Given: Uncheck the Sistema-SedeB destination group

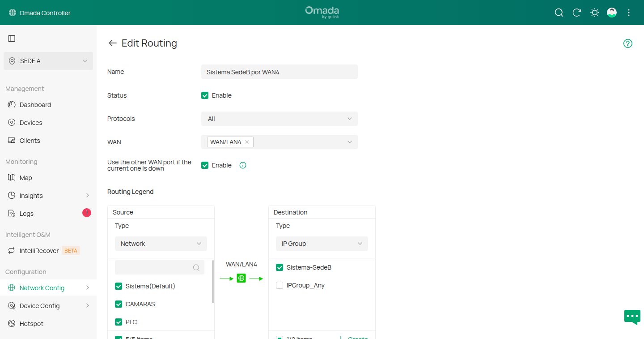Looking at the screenshot, I should 280,267.
